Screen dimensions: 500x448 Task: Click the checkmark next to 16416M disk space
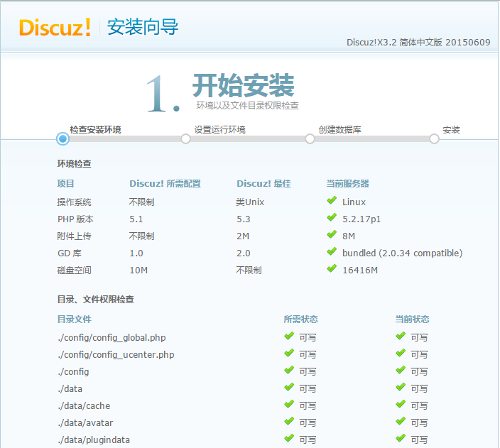[332, 269]
